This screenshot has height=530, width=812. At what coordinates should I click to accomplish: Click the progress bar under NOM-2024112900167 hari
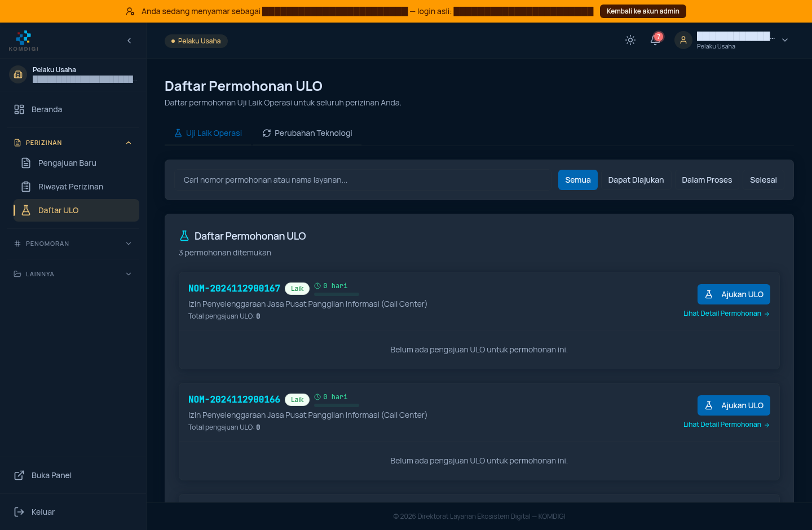[337, 294]
